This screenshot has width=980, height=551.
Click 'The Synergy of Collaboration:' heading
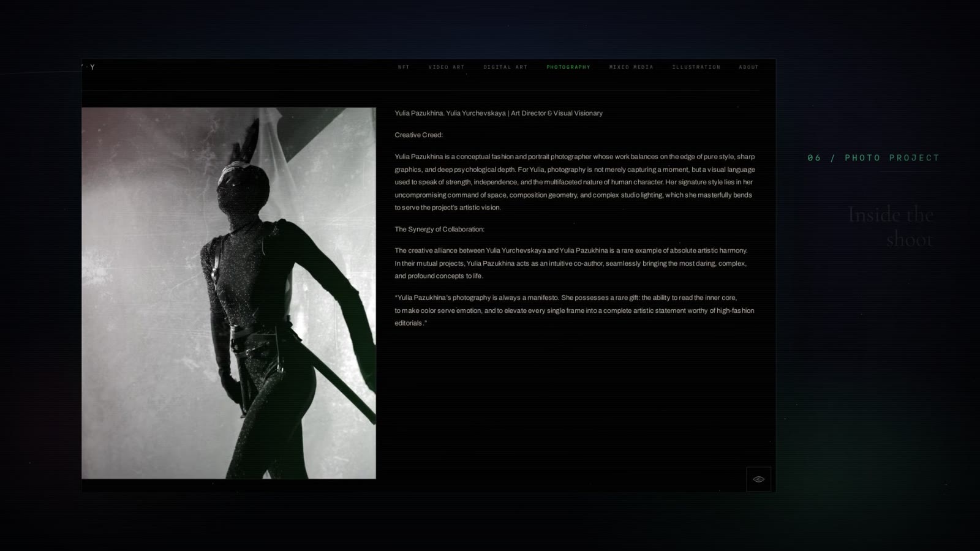(440, 230)
